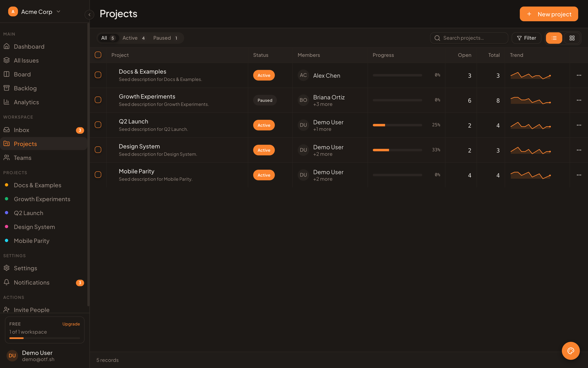The height and width of the screenshot is (368, 588).
Task: Click Briana Ortiz's BO avatar
Action: click(x=303, y=100)
